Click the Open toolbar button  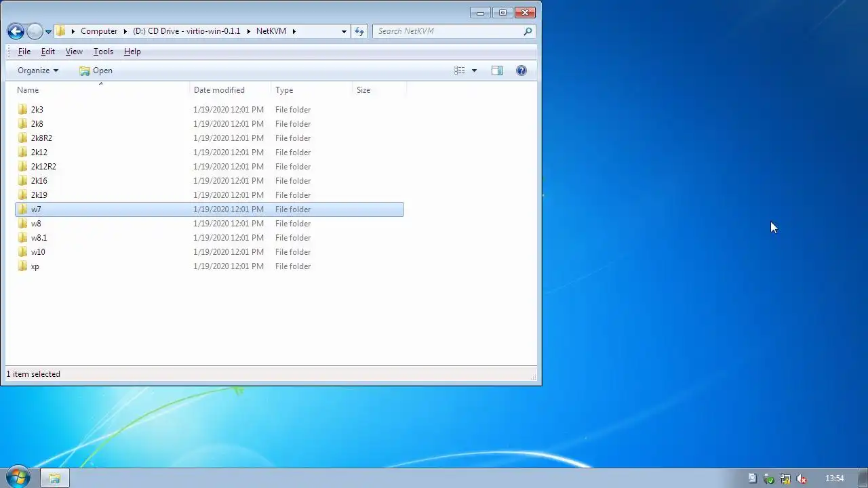(x=96, y=70)
